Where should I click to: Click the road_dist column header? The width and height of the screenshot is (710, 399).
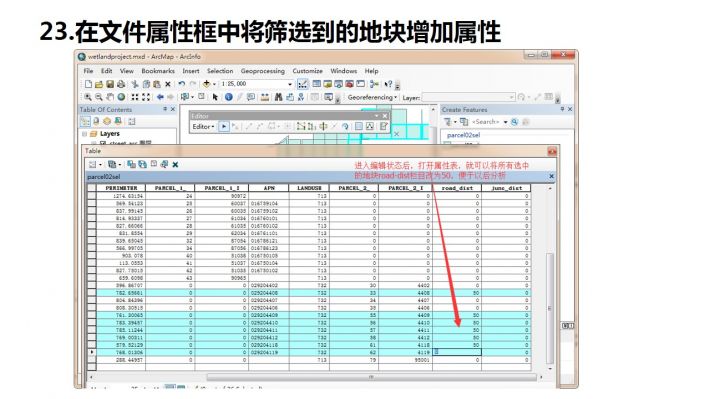[457, 188]
